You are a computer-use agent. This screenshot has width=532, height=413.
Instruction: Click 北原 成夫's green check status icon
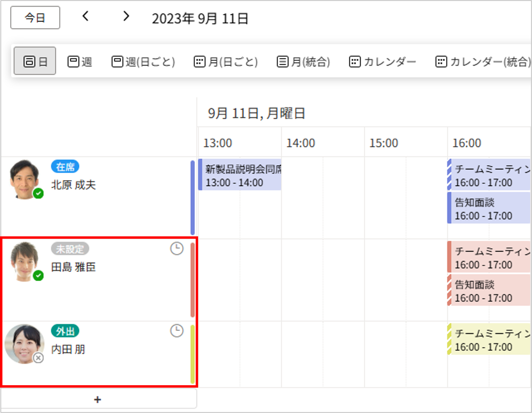point(38,194)
